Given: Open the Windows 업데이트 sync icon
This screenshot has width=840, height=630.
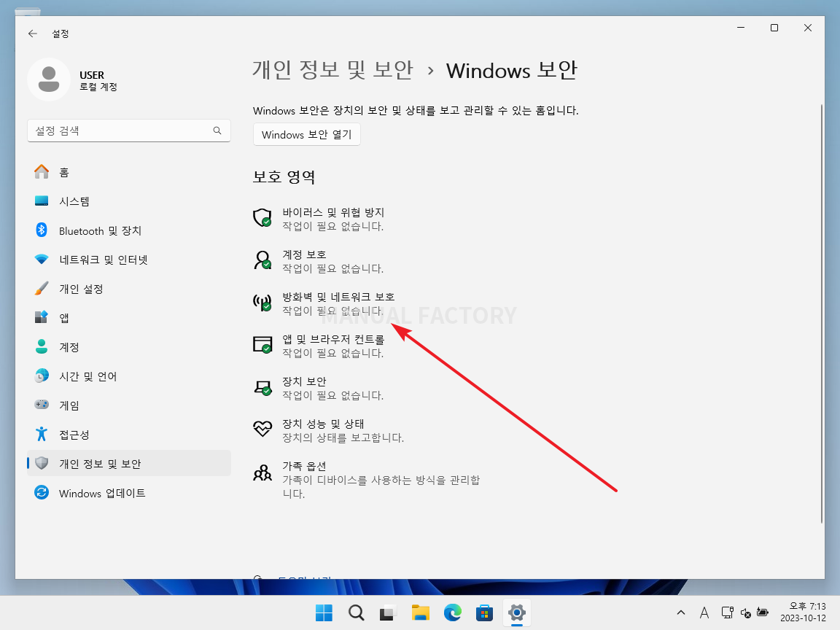Looking at the screenshot, I should [42, 493].
